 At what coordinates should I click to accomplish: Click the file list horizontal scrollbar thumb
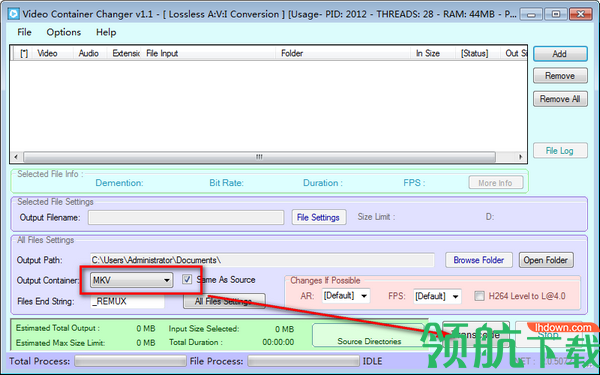pos(259,157)
